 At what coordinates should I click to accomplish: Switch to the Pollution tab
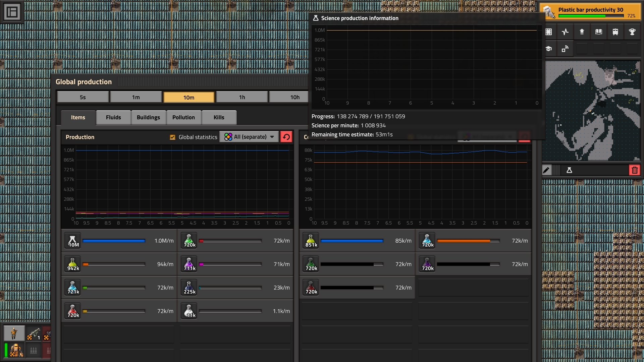(x=184, y=117)
